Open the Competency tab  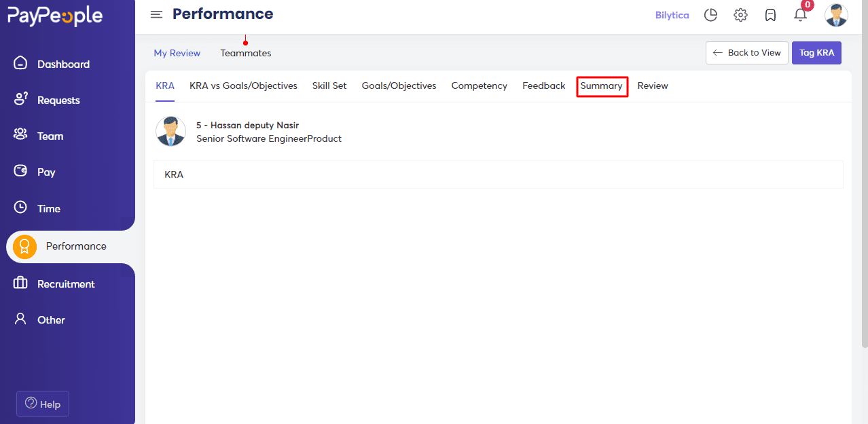click(480, 85)
